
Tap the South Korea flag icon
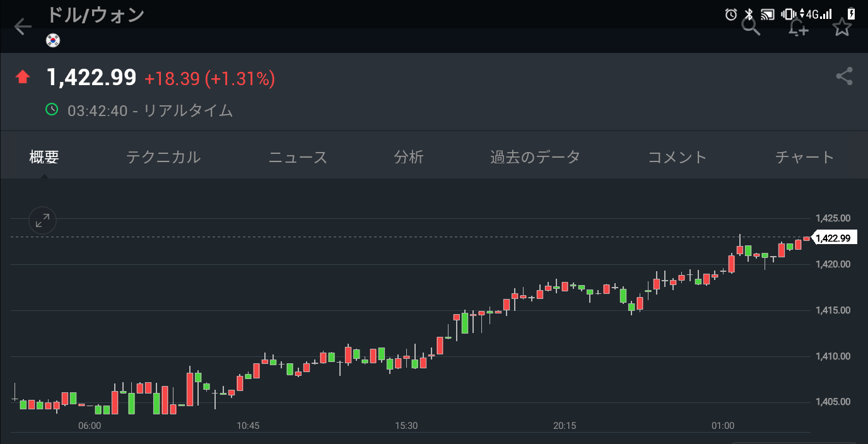[x=53, y=41]
